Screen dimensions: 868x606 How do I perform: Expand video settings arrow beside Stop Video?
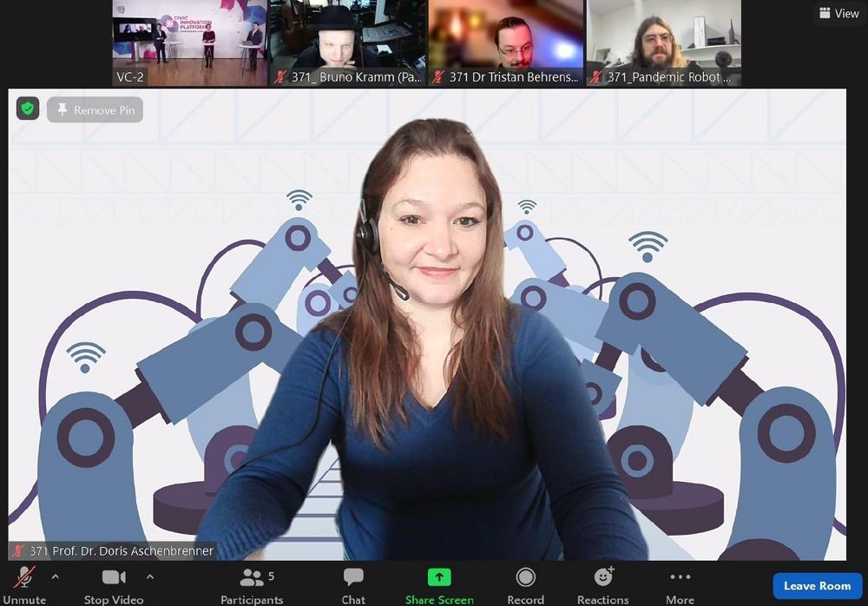click(149, 576)
